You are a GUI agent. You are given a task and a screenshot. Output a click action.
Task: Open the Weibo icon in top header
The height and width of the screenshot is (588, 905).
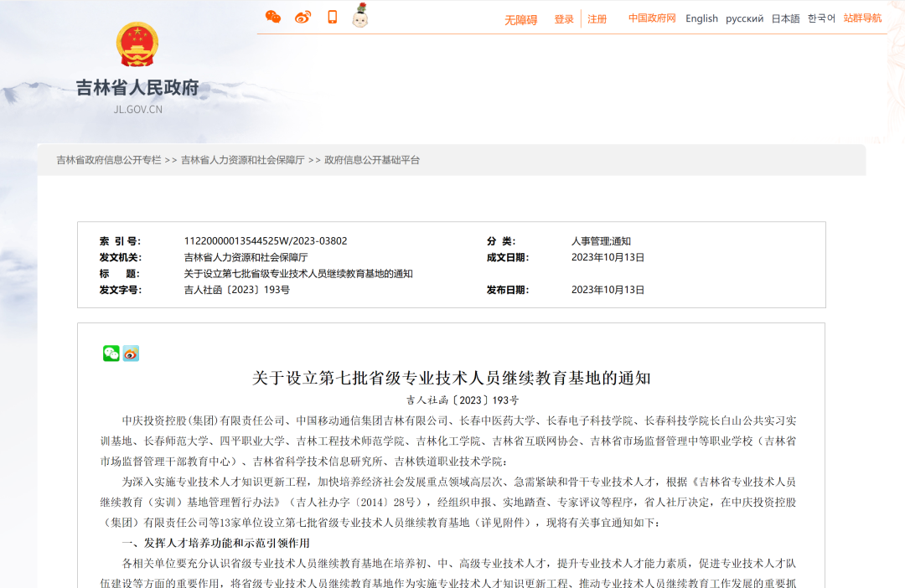coord(303,17)
